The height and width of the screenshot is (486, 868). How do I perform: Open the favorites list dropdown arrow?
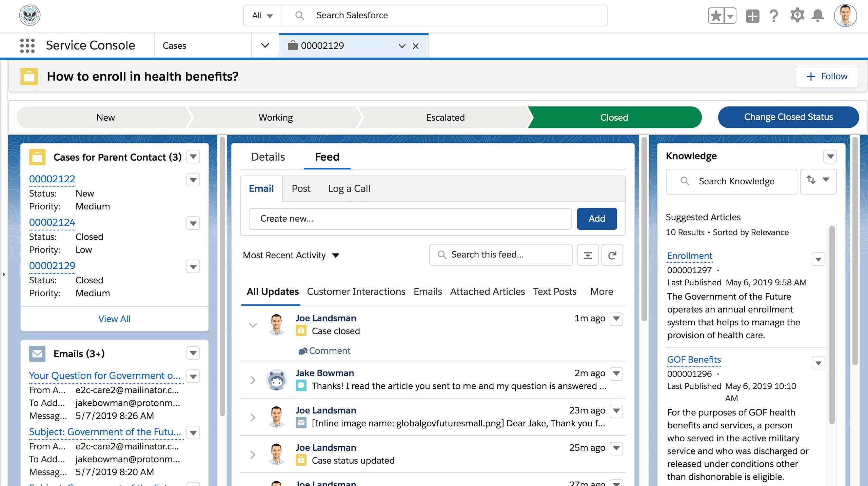tap(730, 16)
